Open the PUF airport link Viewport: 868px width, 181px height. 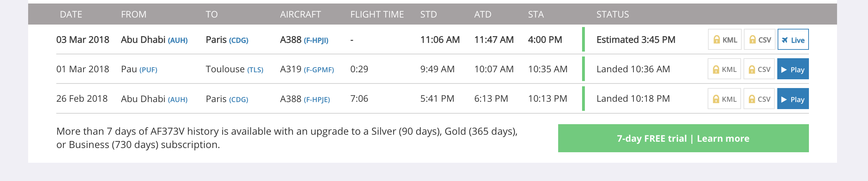click(x=148, y=70)
